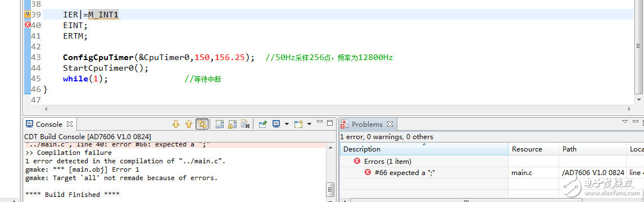This screenshot has height=202, width=644.
Task: Click the CDT Build Console title label
Action: (x=88, y=136)
